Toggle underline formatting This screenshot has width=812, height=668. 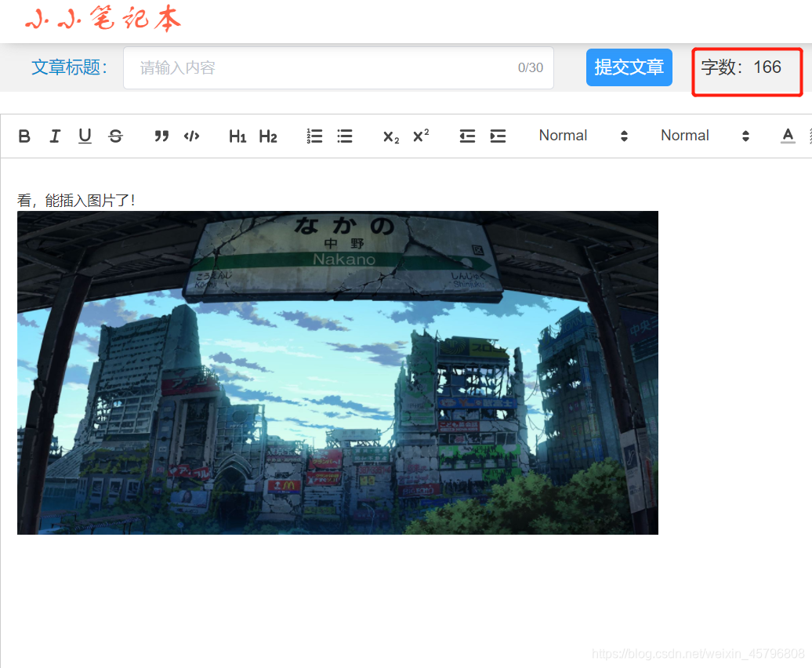pos(85,136)
